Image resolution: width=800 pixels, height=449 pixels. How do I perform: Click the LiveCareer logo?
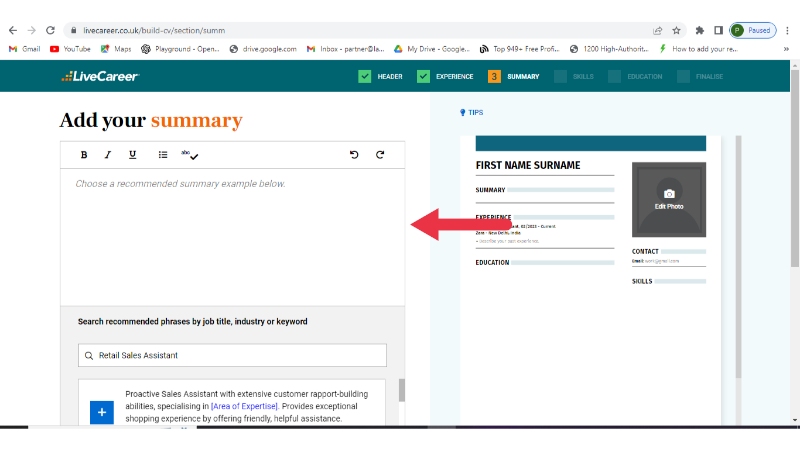click(99, 76)
